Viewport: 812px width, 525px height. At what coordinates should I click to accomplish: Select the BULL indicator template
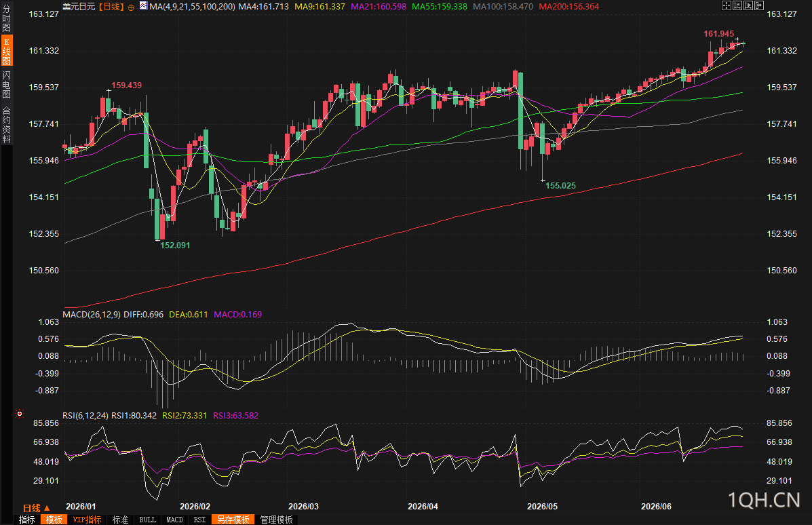(x=148, y=520)
